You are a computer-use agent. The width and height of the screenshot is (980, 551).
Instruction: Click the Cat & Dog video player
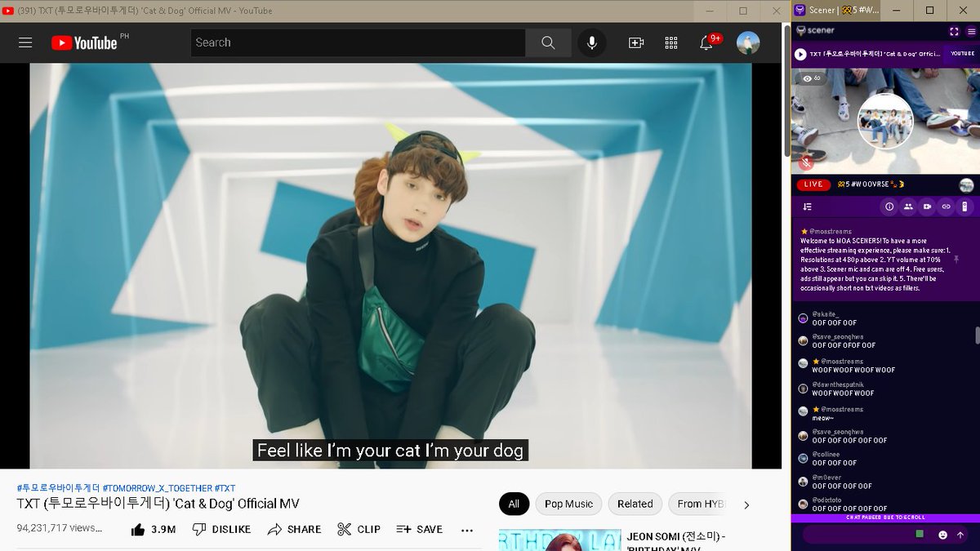point(390,266)
